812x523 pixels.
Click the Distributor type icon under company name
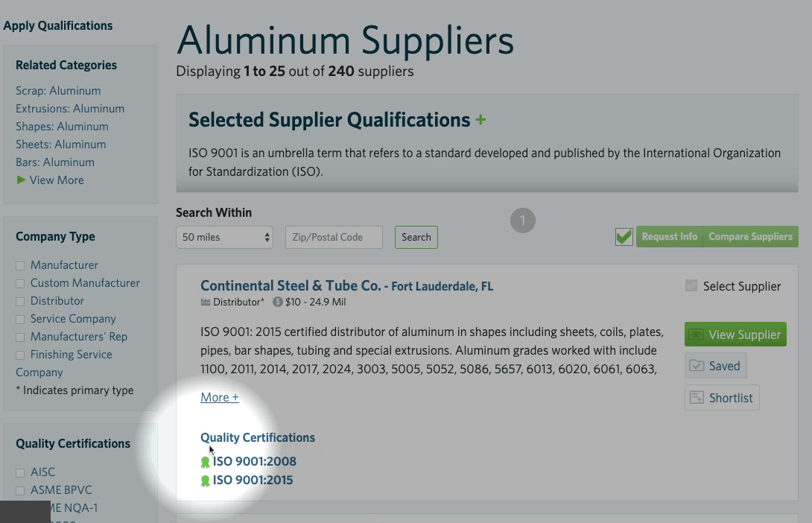tap(206, 302)
